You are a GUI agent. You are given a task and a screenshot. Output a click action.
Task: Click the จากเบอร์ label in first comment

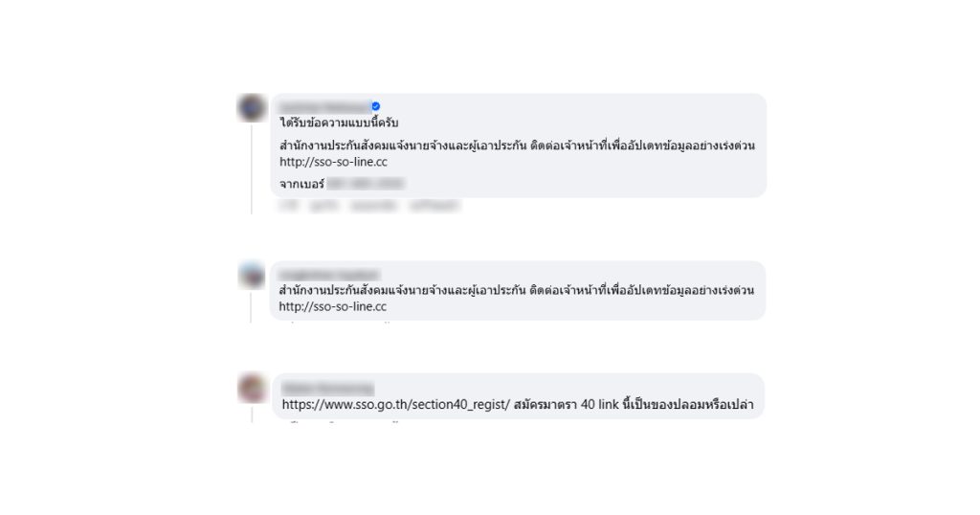point(301,184)
